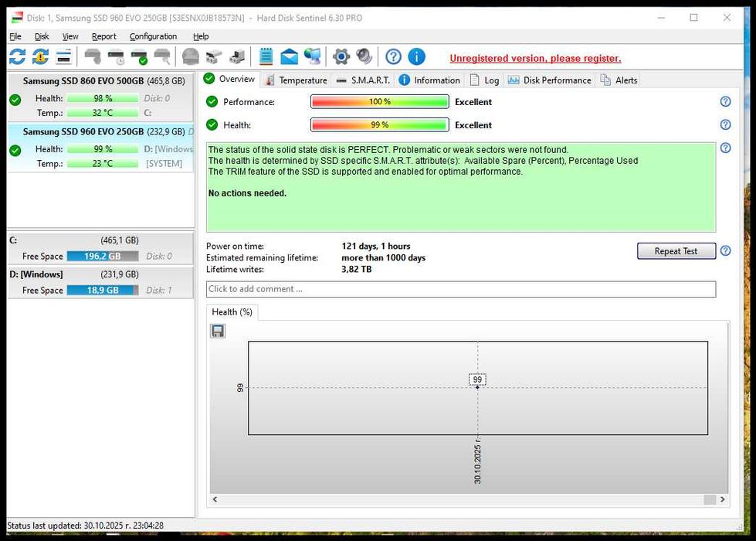Select the C: partition entry
756x541 pixels.
(100, 248)
